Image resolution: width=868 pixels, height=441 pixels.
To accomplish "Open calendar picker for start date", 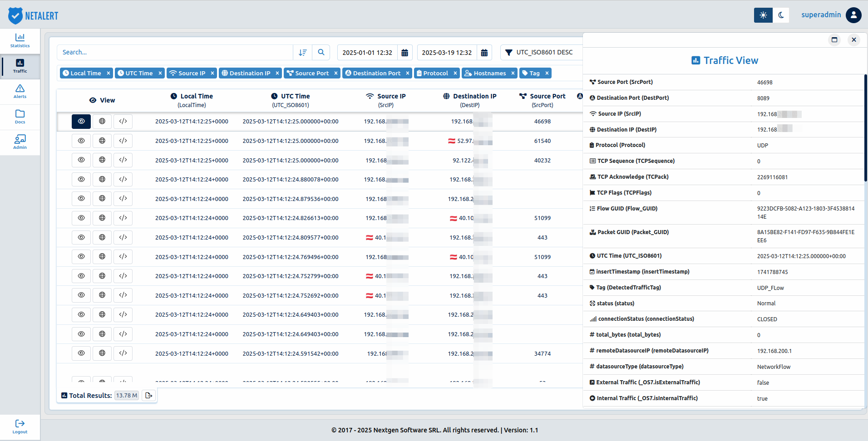I will [x=405, y=53].
